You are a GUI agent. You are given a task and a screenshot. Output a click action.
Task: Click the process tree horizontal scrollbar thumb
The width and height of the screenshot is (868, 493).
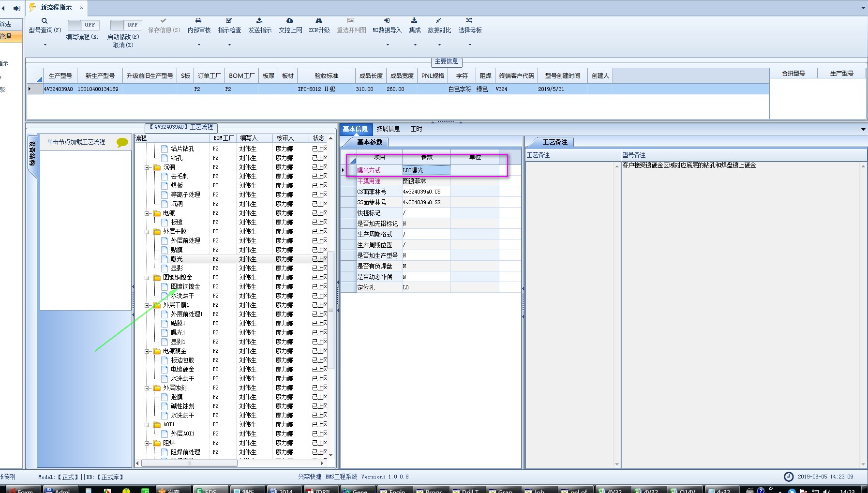(x=189, y=463)
